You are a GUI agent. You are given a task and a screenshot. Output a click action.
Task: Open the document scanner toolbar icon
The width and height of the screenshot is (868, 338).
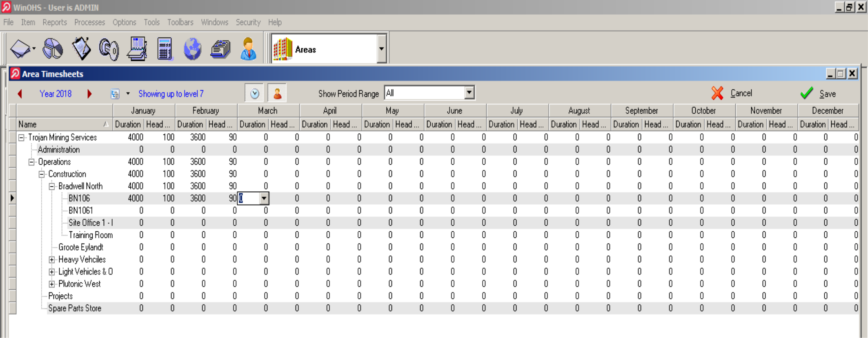tap(137, 49)
